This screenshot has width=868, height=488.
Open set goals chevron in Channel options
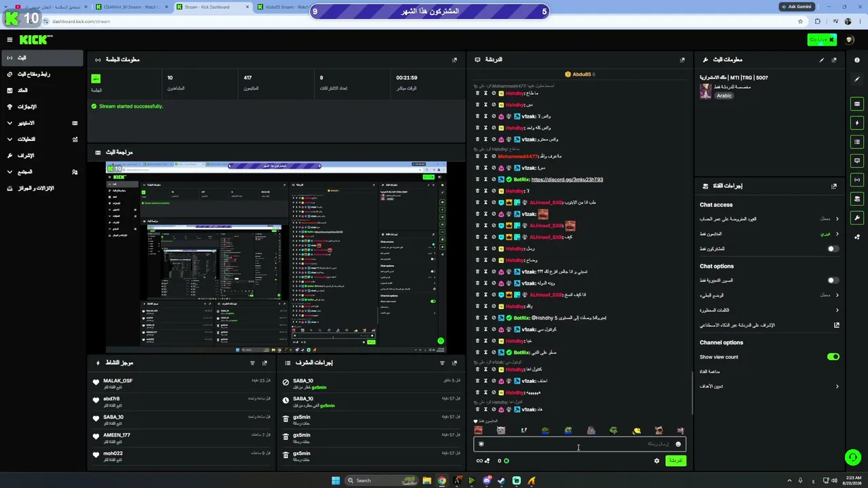click(x=837, y=386)
